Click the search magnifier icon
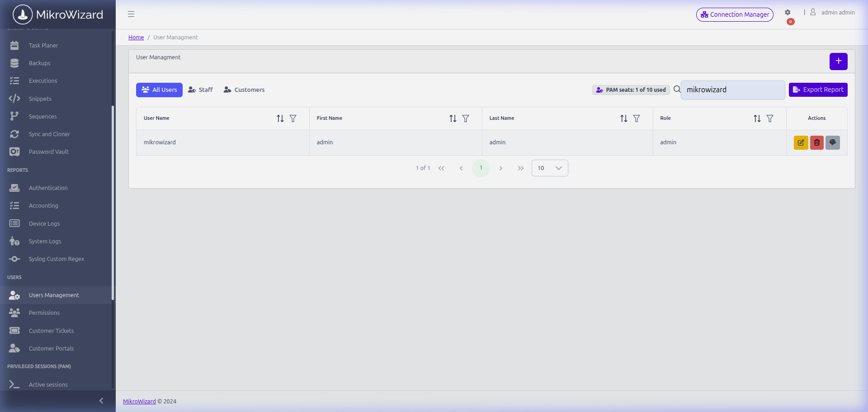The height and width of the screenshot is (412, 868). pos(677,90)
